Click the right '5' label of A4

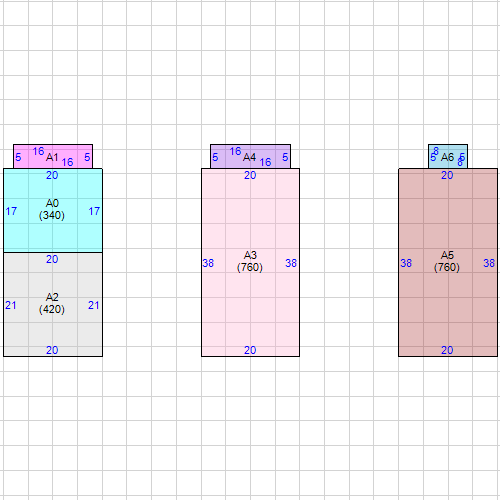285,157
